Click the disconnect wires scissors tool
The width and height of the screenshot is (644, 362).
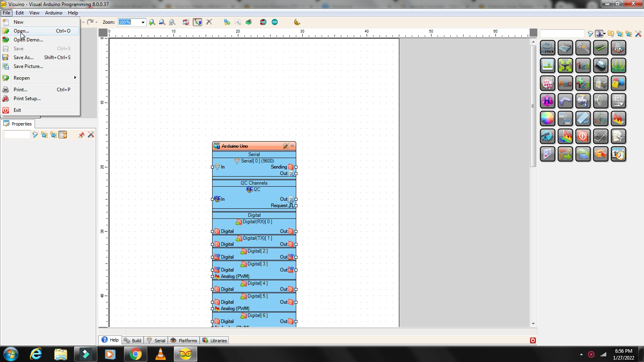pos(208,22)
